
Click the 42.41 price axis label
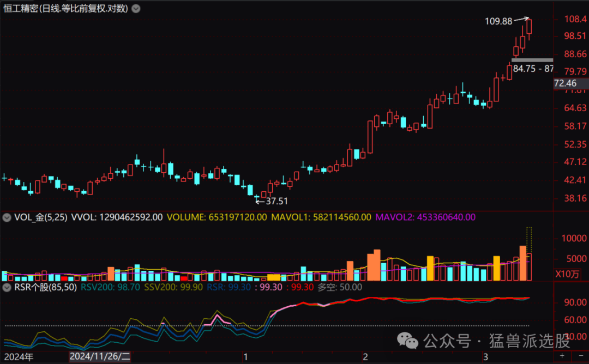[575, 180]
